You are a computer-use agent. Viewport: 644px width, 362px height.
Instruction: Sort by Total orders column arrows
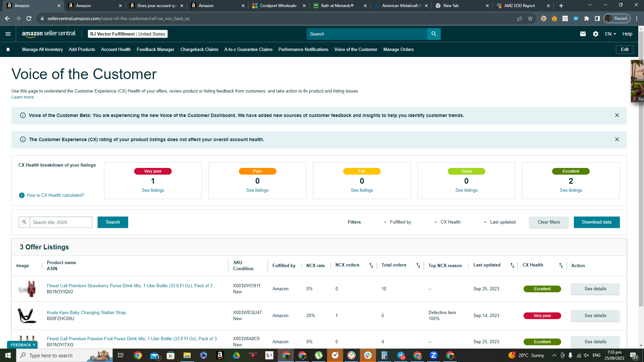coord(418,265)
